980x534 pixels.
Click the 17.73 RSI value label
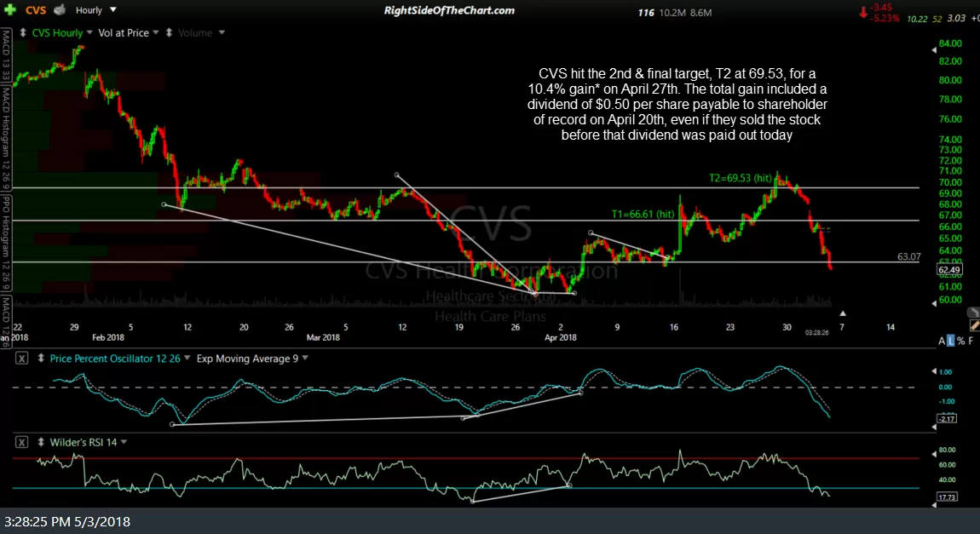click(x=947, y=497)
